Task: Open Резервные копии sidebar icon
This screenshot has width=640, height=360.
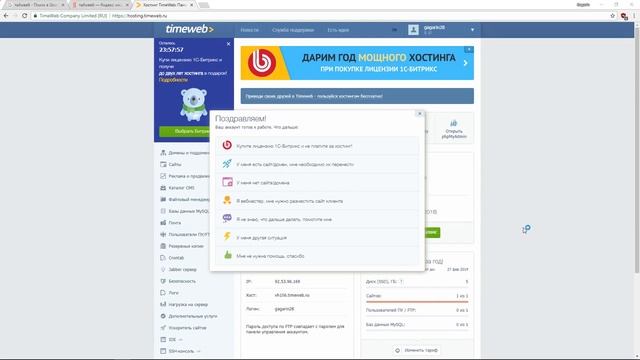Action: pyautogui.click(x=163, y=246)
